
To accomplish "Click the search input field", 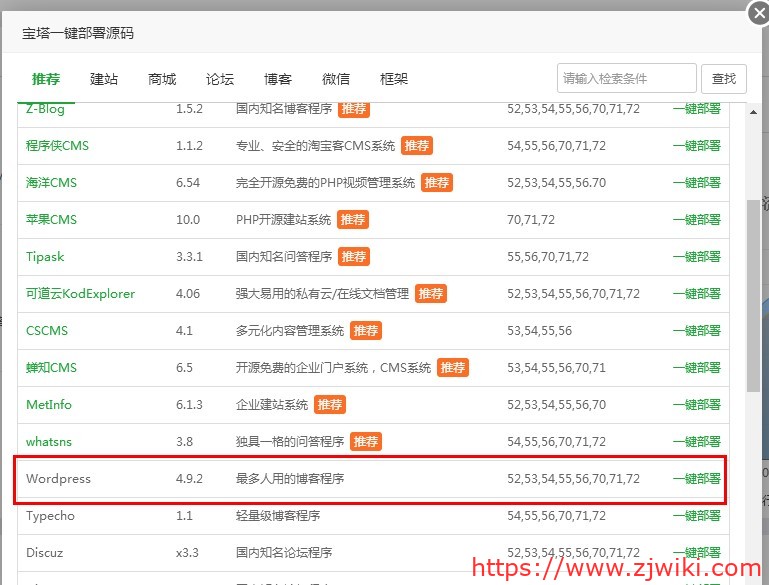I will pos(626,78).
